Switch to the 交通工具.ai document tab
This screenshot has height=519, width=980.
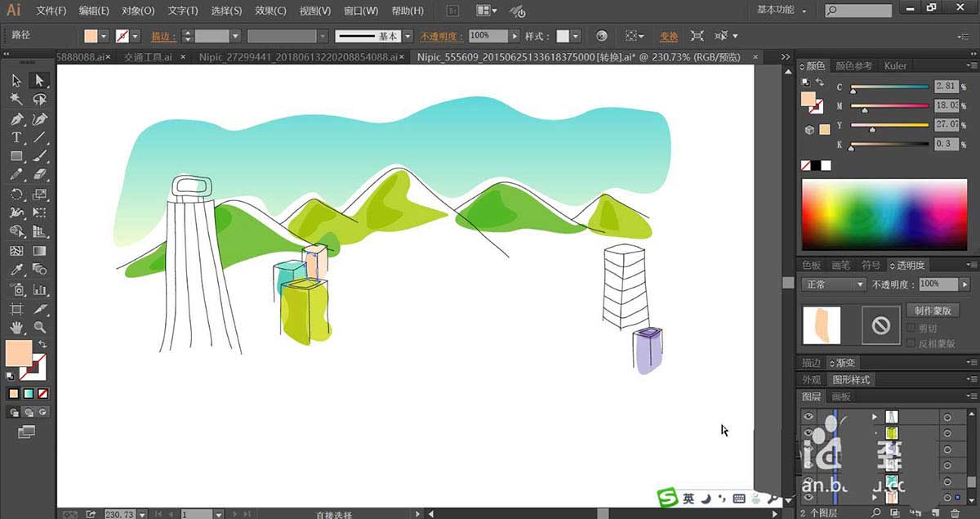tap(148, 57)
